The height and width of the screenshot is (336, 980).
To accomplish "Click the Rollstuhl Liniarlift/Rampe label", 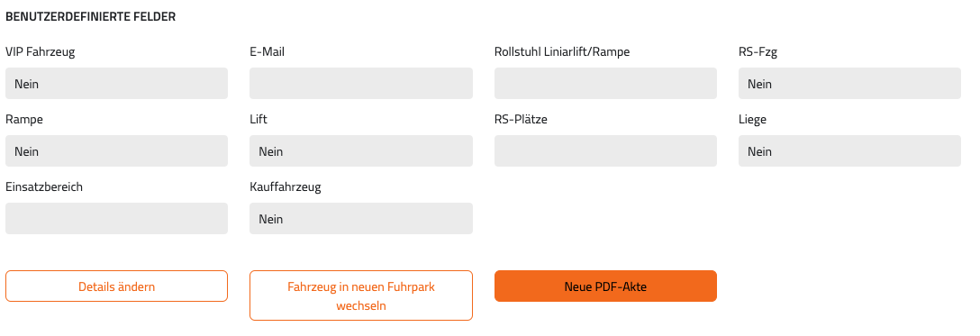I will click(x=562, y=52).
